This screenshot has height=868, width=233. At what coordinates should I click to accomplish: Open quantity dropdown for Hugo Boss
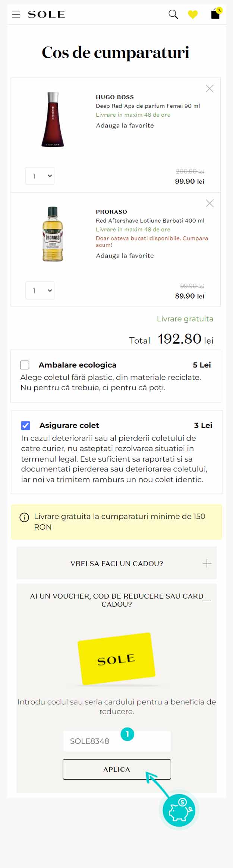[40, 176]
